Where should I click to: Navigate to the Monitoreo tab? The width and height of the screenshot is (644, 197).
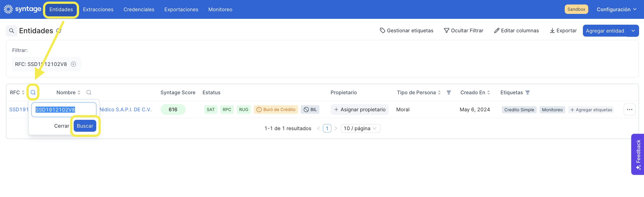[220, 9]
